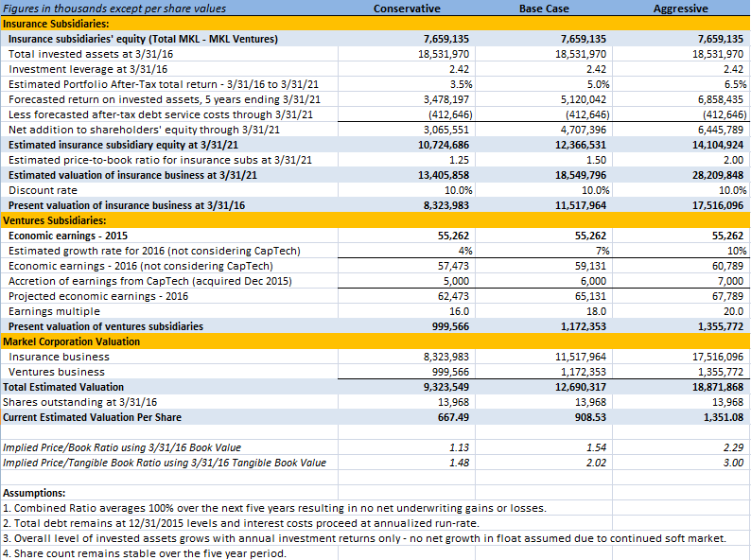This screenshot has width=751, height=560.
Task: Select the Base Case column header
Action: (544, 9)
